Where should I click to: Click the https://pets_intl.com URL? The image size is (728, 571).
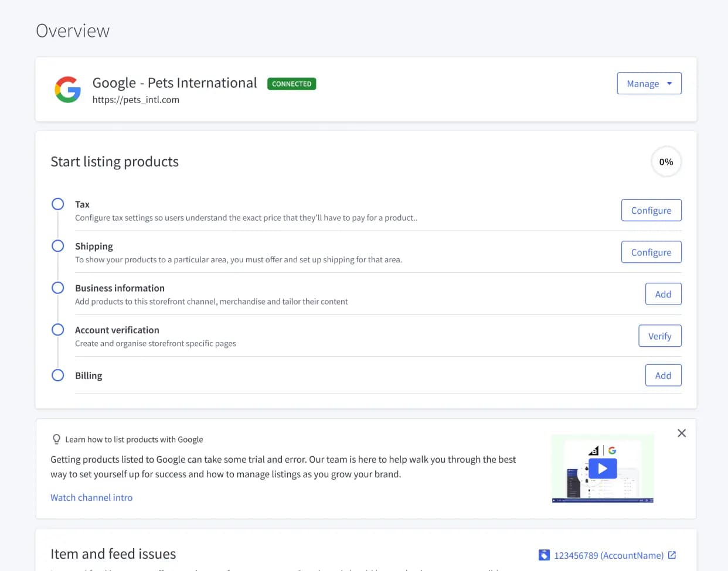[x=136, y=100]
